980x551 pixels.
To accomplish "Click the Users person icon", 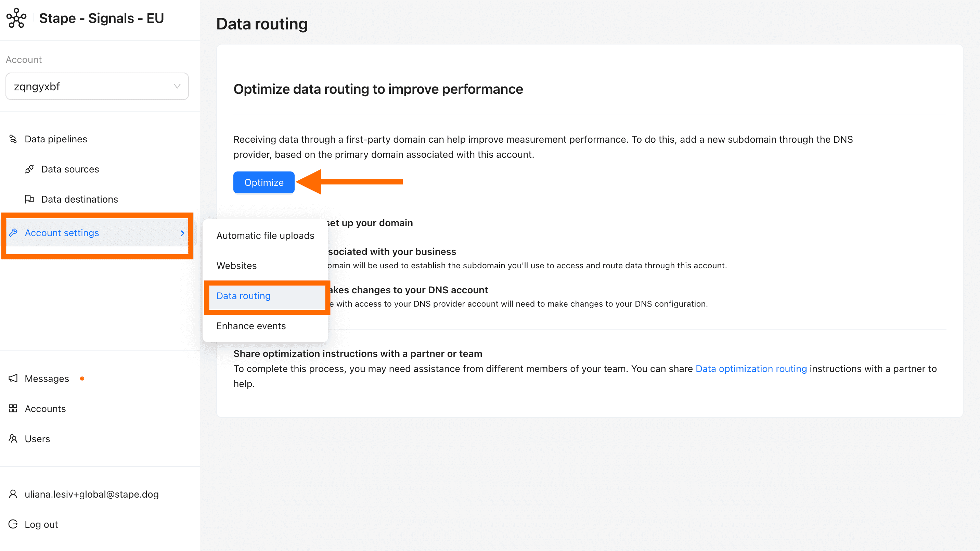I will tap(13, 438).
